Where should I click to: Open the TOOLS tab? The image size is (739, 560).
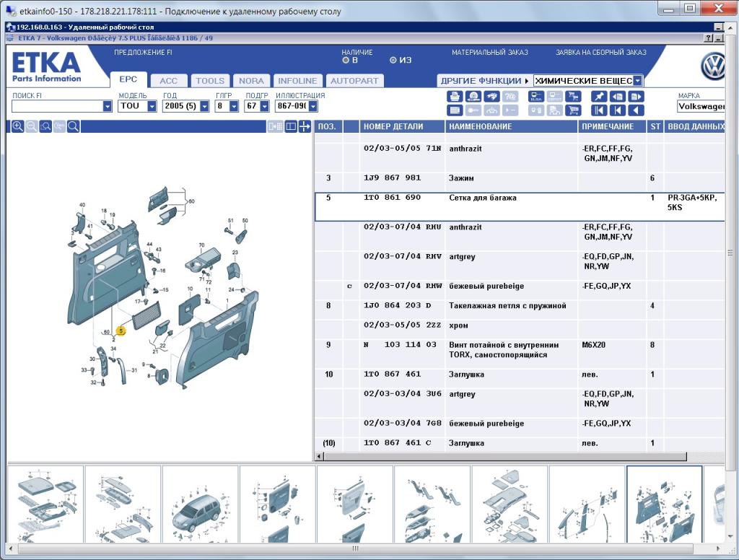[x=210, y=81]
